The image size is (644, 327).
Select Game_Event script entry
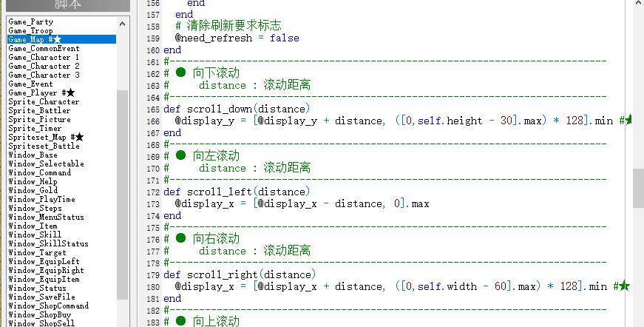tap(31, 84)
